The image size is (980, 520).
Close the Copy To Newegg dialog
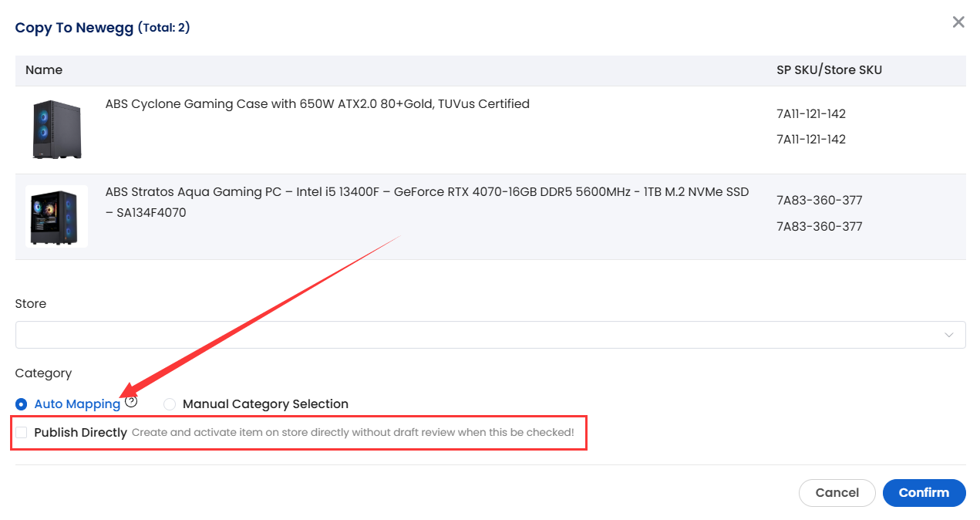point(958,22)
